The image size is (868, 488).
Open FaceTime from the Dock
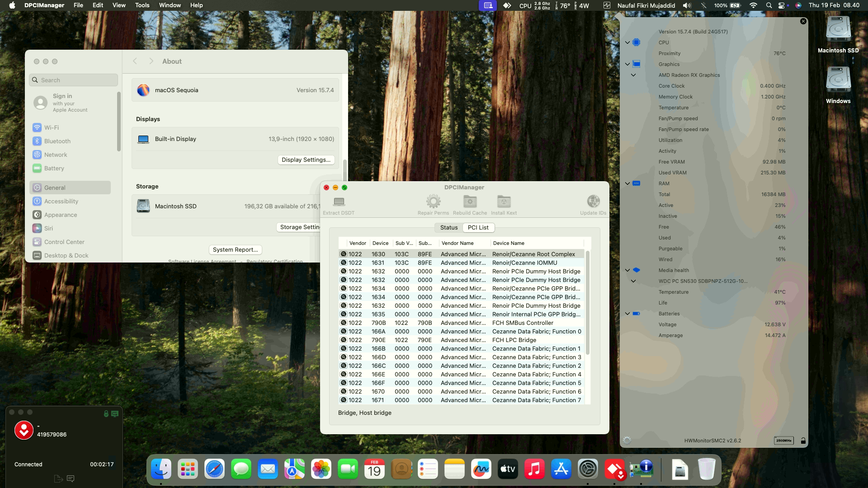(x=348, y=469)
